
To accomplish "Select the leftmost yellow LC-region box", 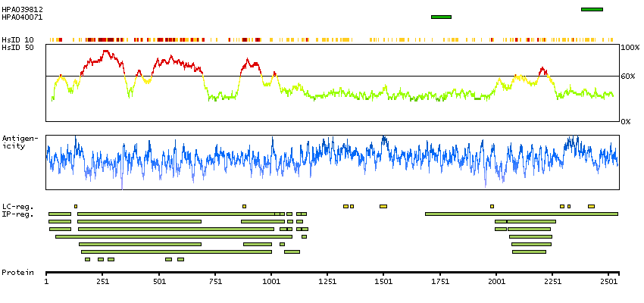I will [x=76, y=206].
